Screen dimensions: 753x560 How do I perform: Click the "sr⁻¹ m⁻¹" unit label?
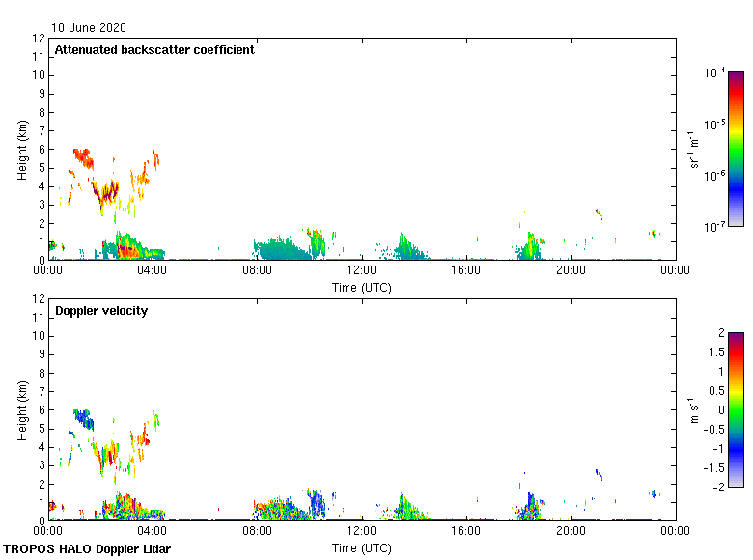694,149
